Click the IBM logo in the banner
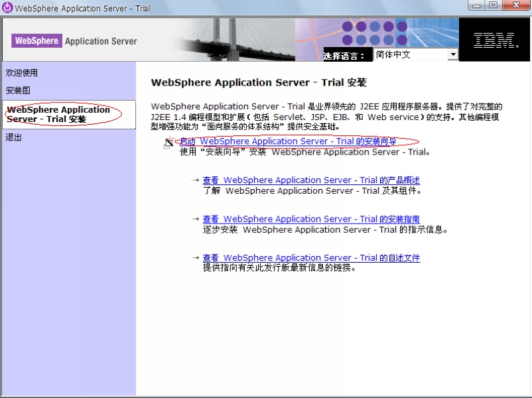The height and width of the screenshot is (398, 532). (x=492, y=40)
